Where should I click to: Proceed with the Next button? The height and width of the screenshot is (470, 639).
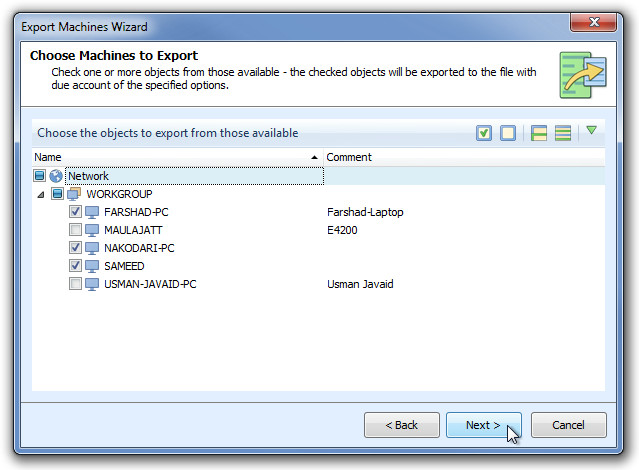click(x=484, y=425)
